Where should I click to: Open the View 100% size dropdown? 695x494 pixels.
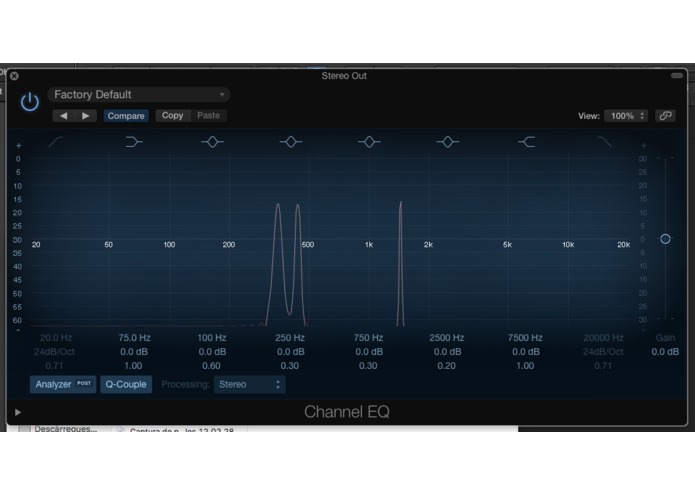click(x=626, y=116)
